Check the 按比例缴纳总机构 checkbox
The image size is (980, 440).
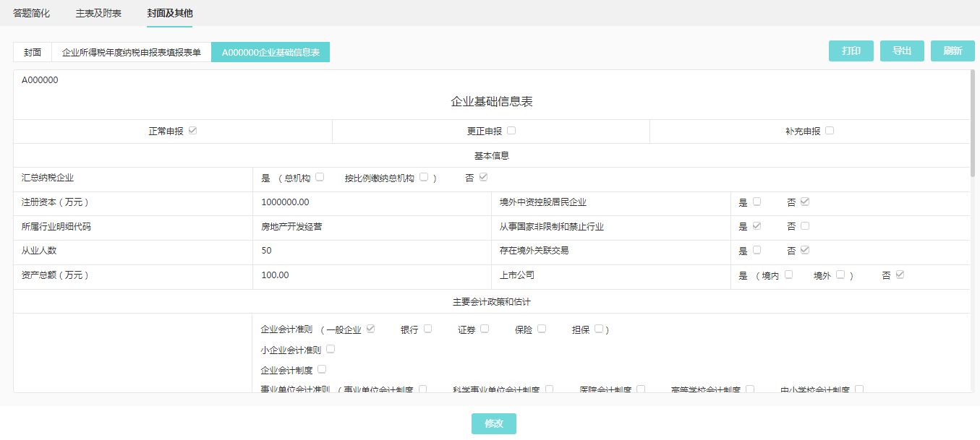(424, 177)
